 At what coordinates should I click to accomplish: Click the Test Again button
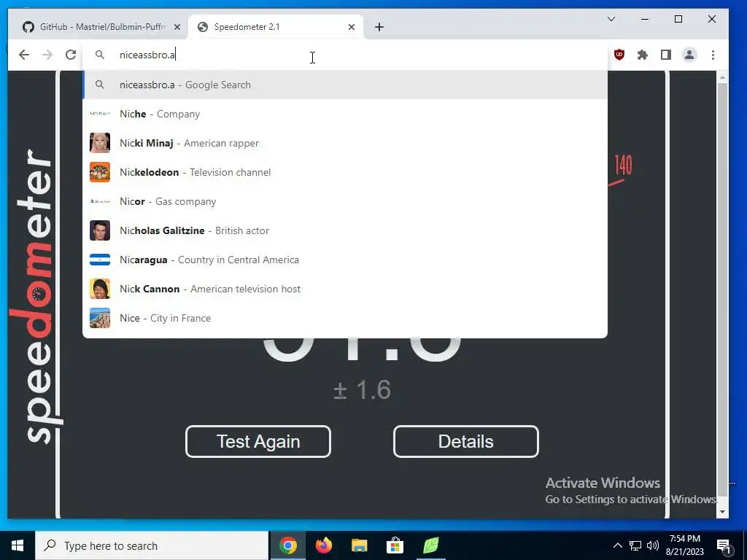[258, 441]
